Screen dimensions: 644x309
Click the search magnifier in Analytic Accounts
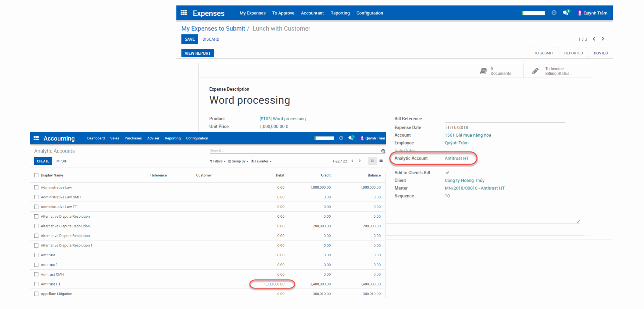[x=383, y=151]
